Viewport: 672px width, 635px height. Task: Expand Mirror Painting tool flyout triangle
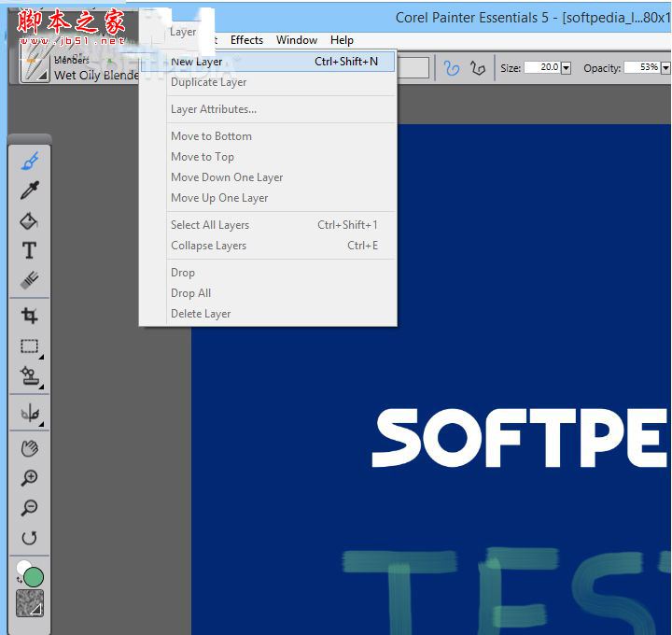coord(42,424)
